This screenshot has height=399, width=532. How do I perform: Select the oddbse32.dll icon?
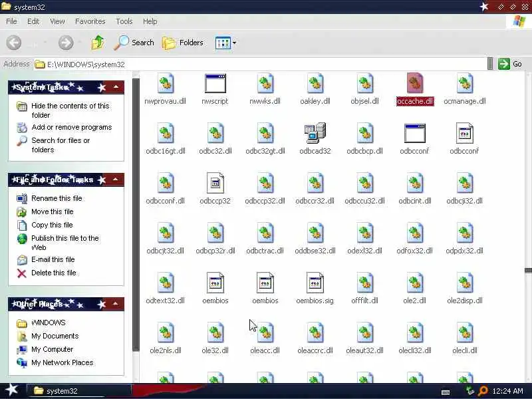[315, 233]
